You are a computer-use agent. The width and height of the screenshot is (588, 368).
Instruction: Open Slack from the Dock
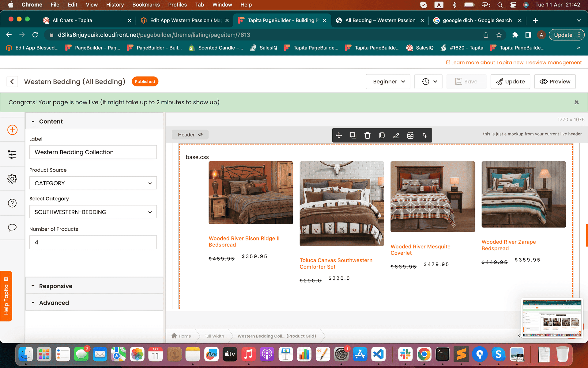click(405, 354)
